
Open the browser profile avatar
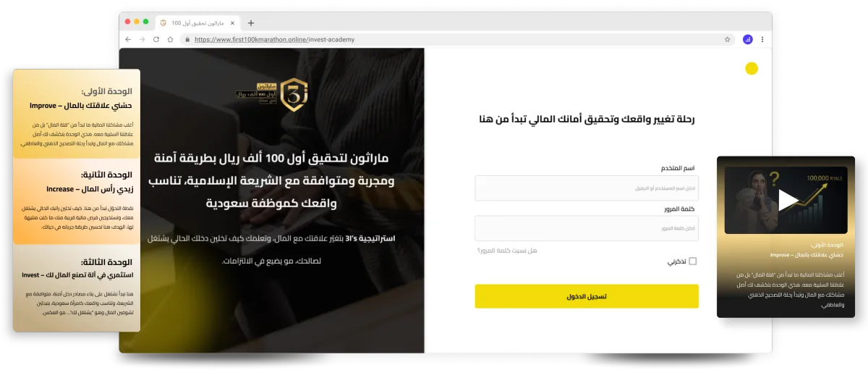pyautogui.click(x=748, y=39)
